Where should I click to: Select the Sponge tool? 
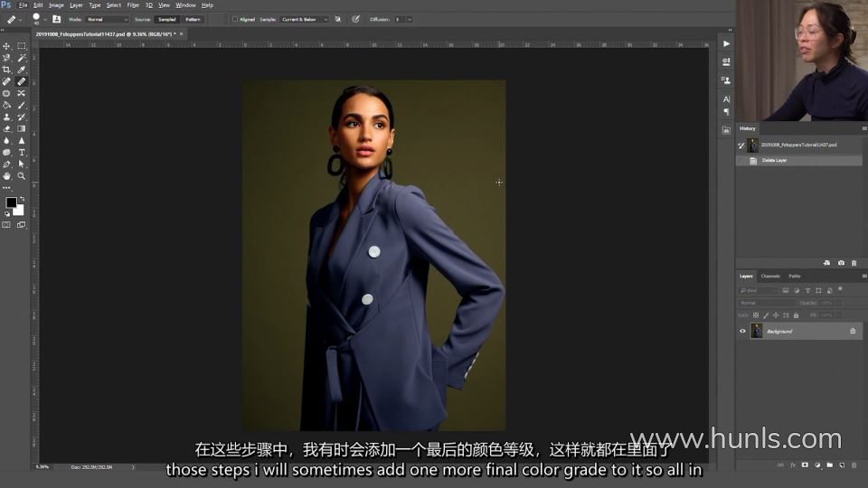coord(6,153)
